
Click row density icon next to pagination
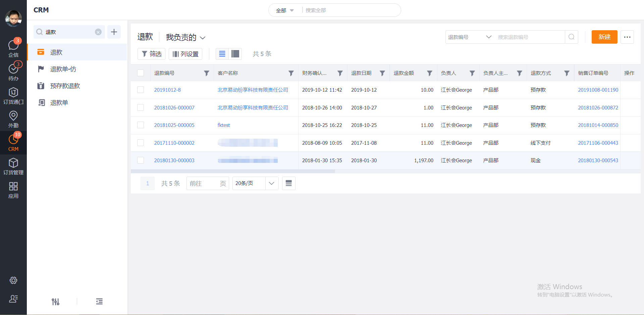coord(289,183)
